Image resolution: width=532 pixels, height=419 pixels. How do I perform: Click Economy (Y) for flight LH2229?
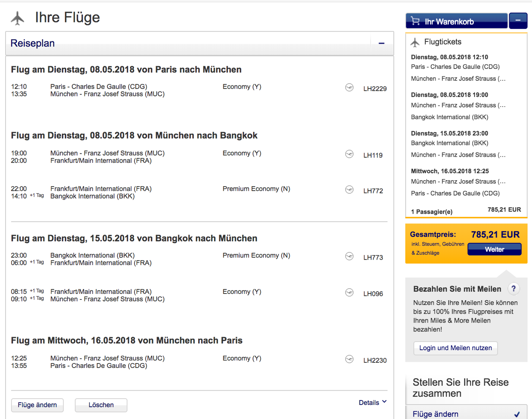coord(242,87)
